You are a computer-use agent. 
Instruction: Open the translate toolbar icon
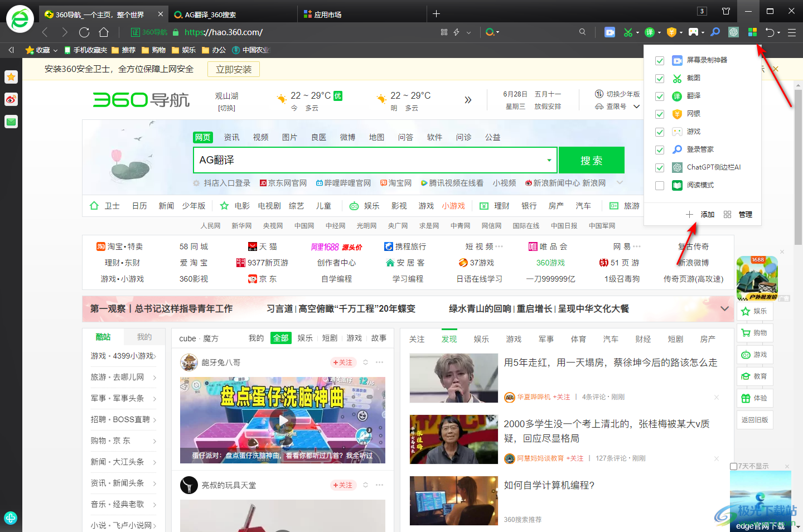(x=650, y=32)
